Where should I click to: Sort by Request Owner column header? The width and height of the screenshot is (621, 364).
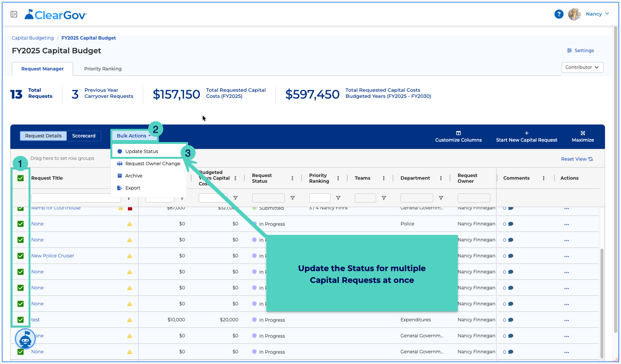pyautogui.click(x=467, y=178)
